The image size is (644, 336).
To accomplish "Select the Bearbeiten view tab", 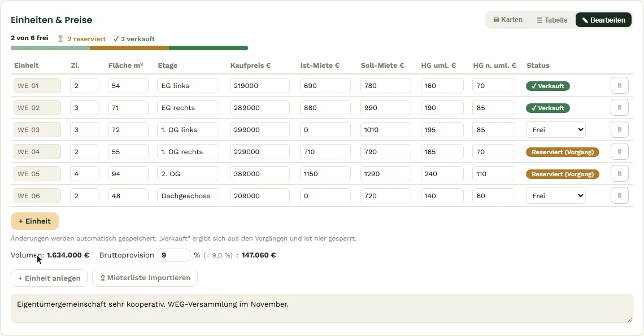I will [x=603, y=20].
